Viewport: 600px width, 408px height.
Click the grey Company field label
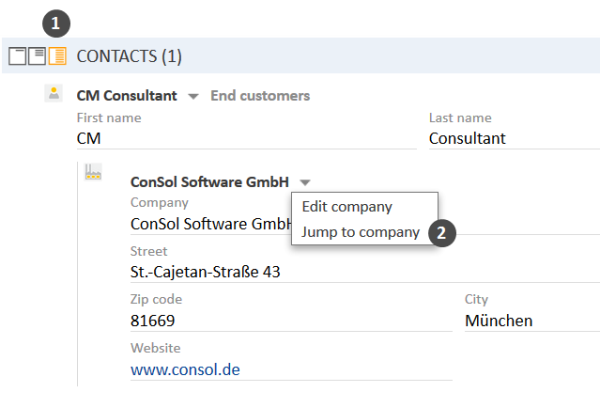tap(159, 203)
